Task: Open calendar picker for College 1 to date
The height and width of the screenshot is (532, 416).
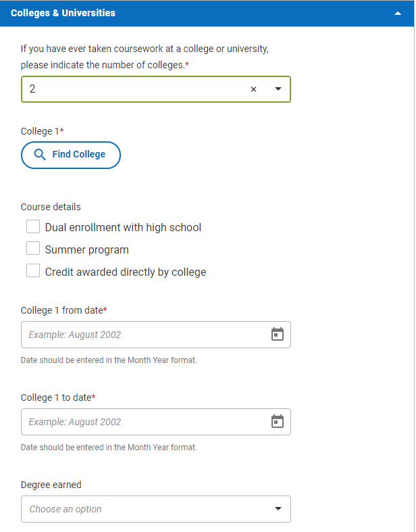Action: tap(278, 422)
